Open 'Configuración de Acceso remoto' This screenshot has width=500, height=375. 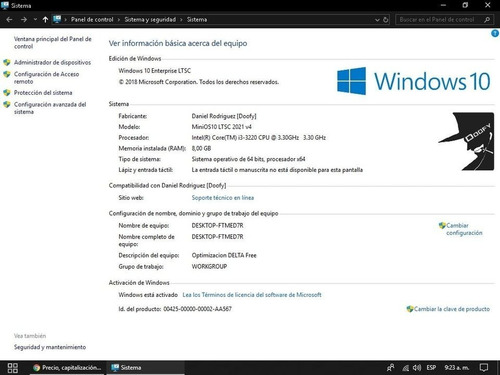click(46, 78)
